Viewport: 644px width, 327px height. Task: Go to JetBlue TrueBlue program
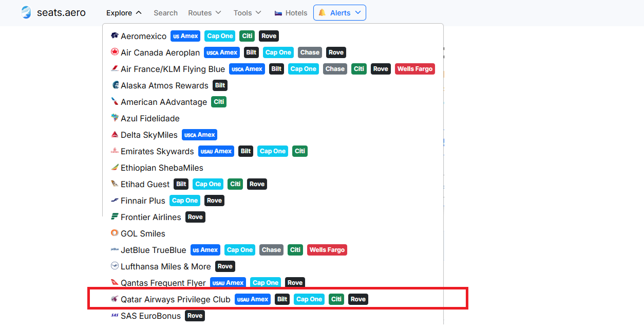(x=153, y=250)
